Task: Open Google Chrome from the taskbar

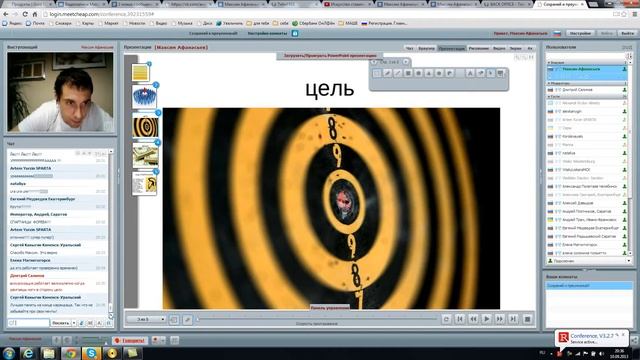Action: [x=70, y=353]
